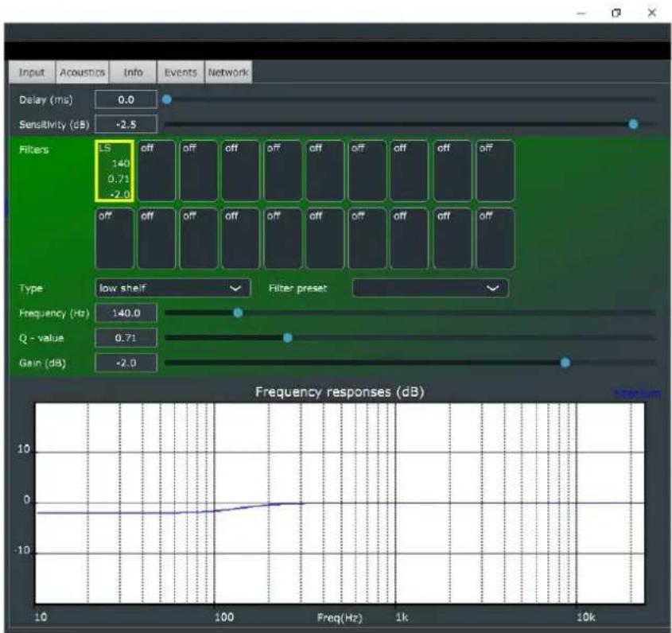Go to the Events tab
This screenshot has width=672, height=633.
[181, 72]
